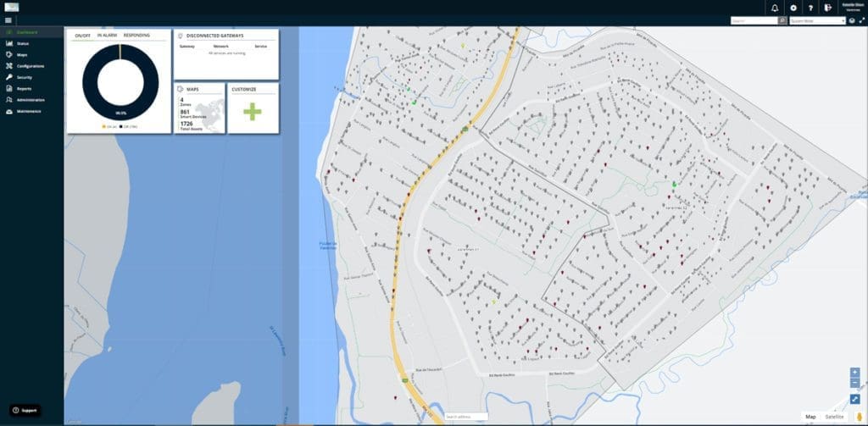This screenshot has height=426, width=868.
Task: Open the System Wide dropdown
Action: 816,20
